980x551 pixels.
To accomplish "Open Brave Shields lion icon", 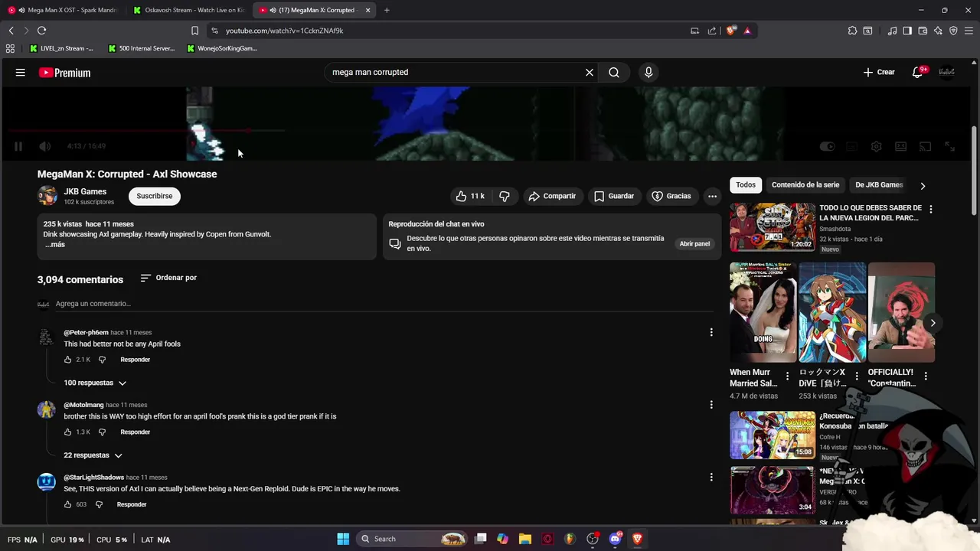I will 731,31.
